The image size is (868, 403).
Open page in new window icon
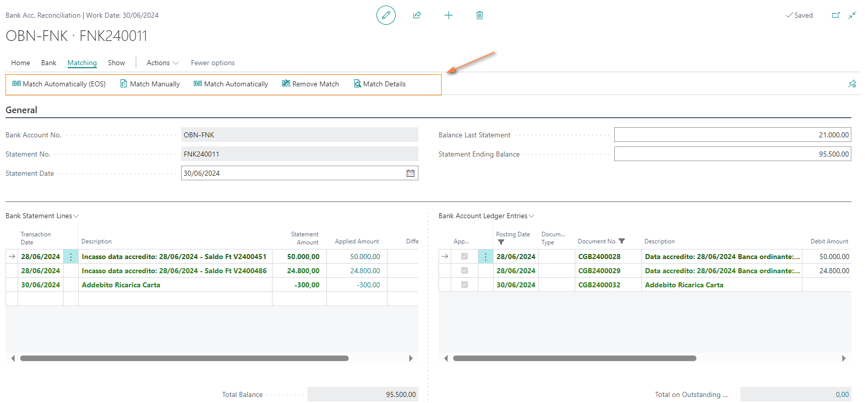[x=836, y=15]
